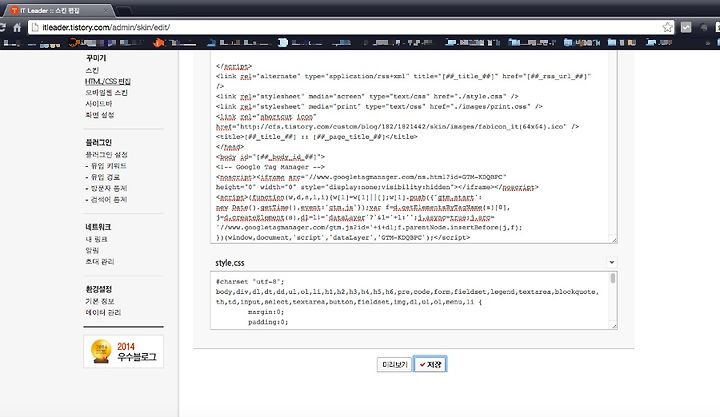720x417 pixels.
Task: Click the bookmark star in address bar
Action: tap(667, 28)
